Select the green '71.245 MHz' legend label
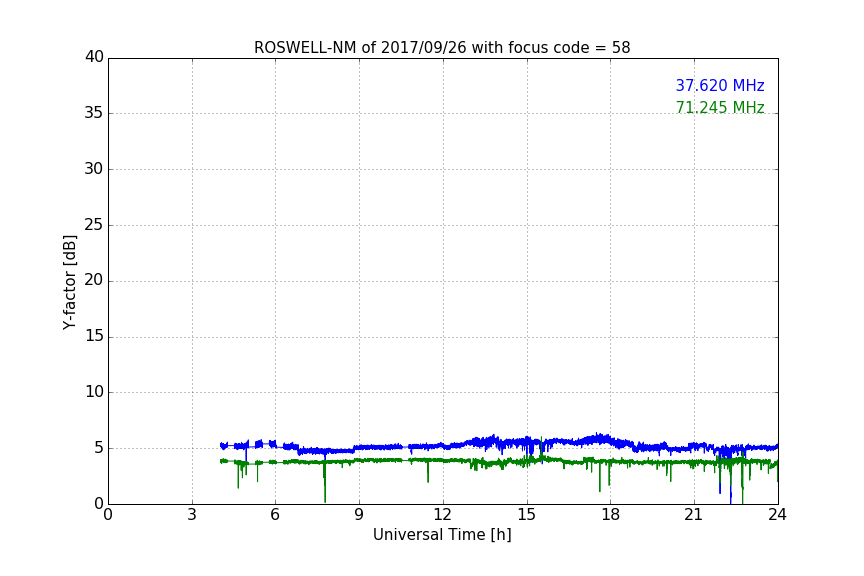This screenshot has width=864, height=576. (720, 107)
